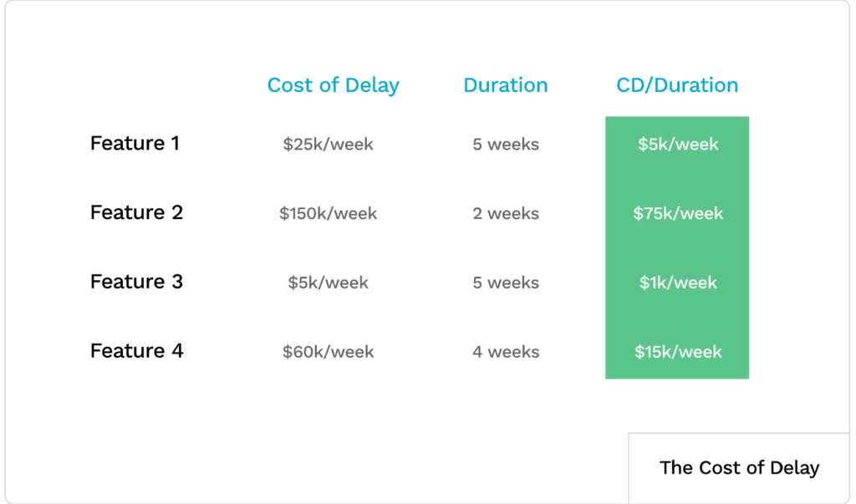
Task: Select the 4 weeks duration cell
Action: click(506, 352)
